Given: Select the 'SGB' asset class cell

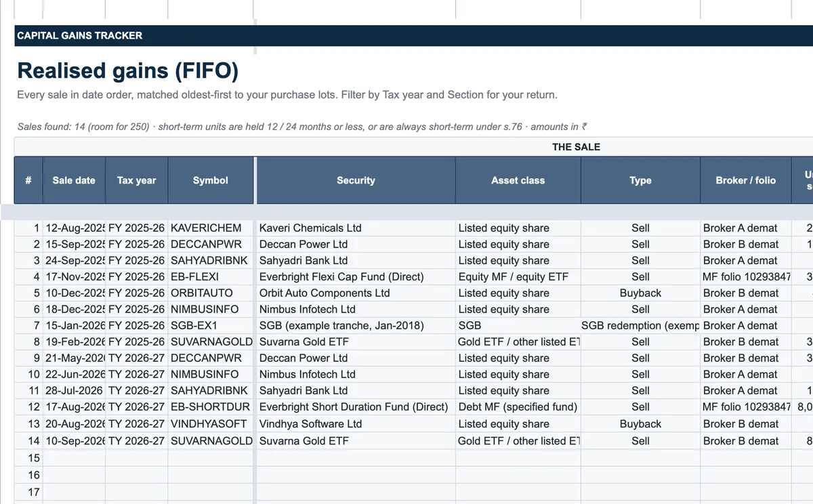Looking at the screenshot, I should coord(518,326).
